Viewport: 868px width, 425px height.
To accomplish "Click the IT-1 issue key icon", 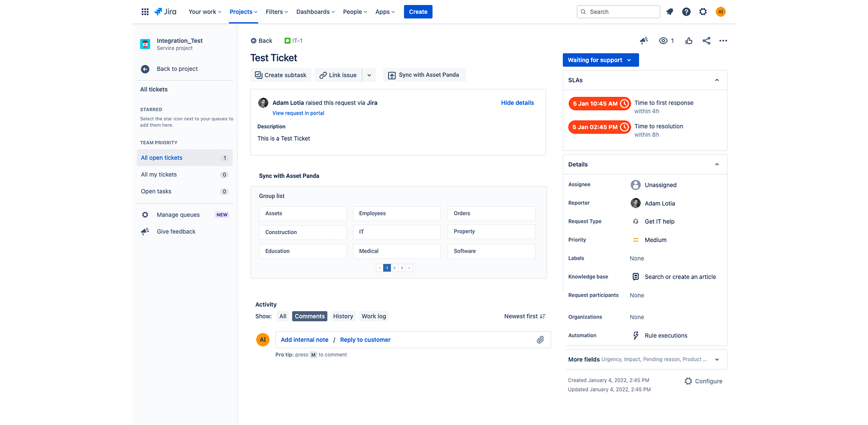I will click(x=287, y=41).
